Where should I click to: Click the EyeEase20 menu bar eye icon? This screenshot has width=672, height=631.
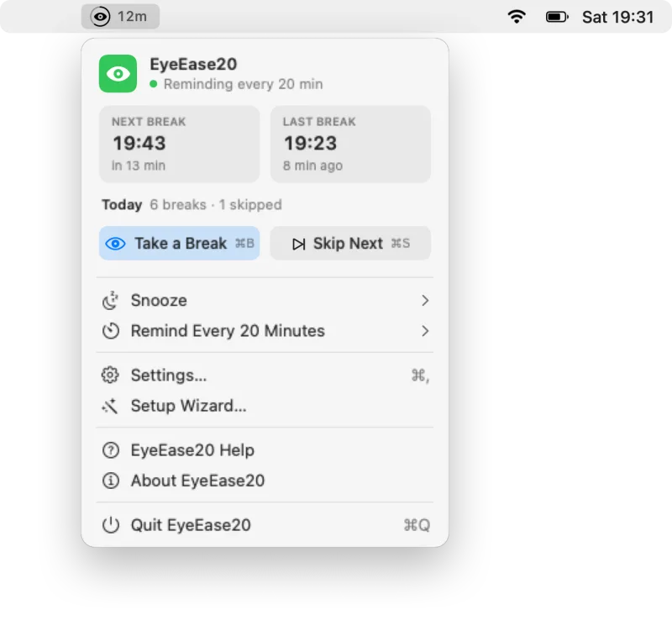click(x=100, y=17)
